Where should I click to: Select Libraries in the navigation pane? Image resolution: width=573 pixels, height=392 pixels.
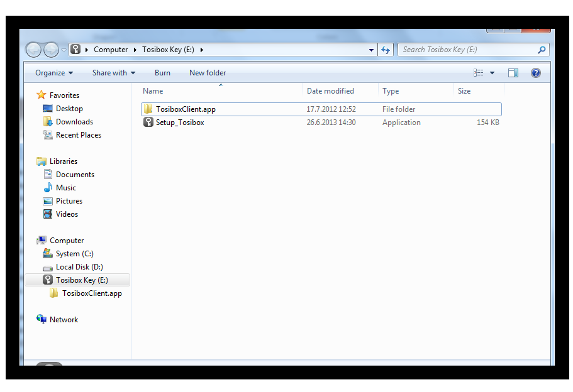64,161
